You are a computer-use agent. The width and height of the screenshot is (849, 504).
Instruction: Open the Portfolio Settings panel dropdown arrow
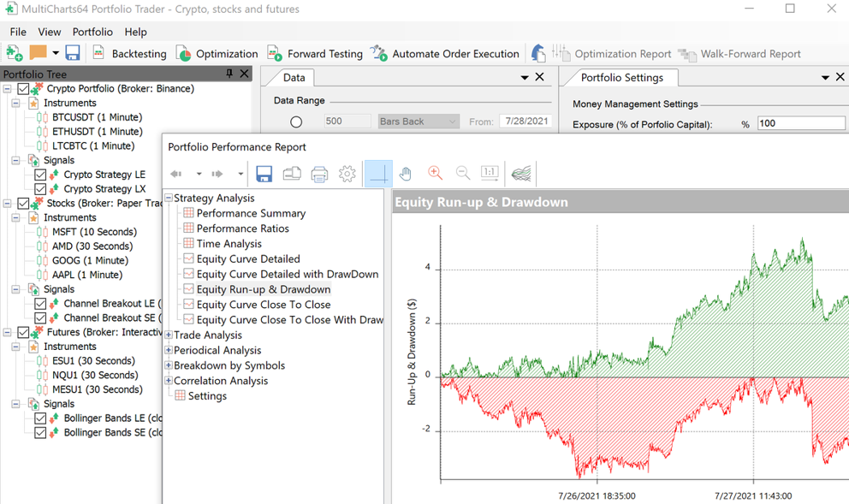pos(825,77)
